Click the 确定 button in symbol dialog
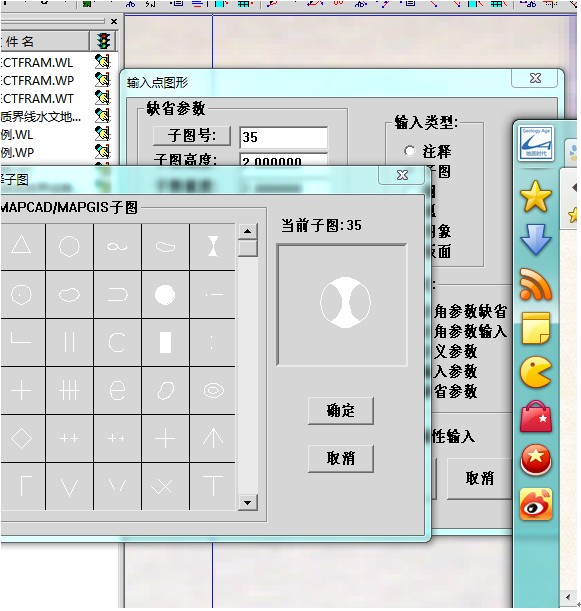The height and width of the screenshot is (611, 581). pyautogui.click(x=341, y=411)
